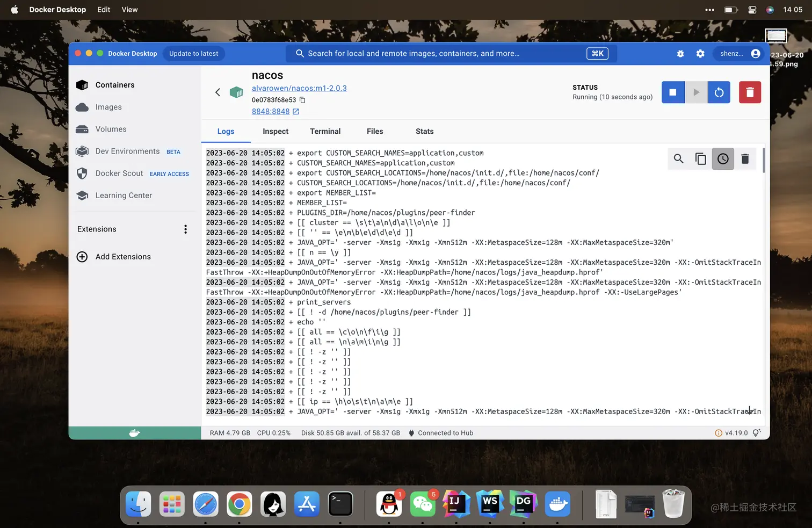The image size is (812, 528).
Task: Open image link alvarowen/nacos:m1-2.0.3
Action: pos(299,88)
